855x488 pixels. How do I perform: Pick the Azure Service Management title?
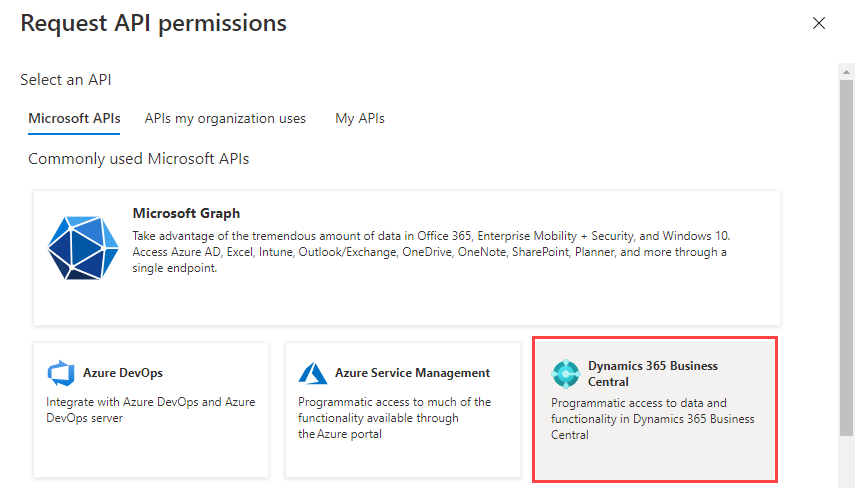click(412, 373)
